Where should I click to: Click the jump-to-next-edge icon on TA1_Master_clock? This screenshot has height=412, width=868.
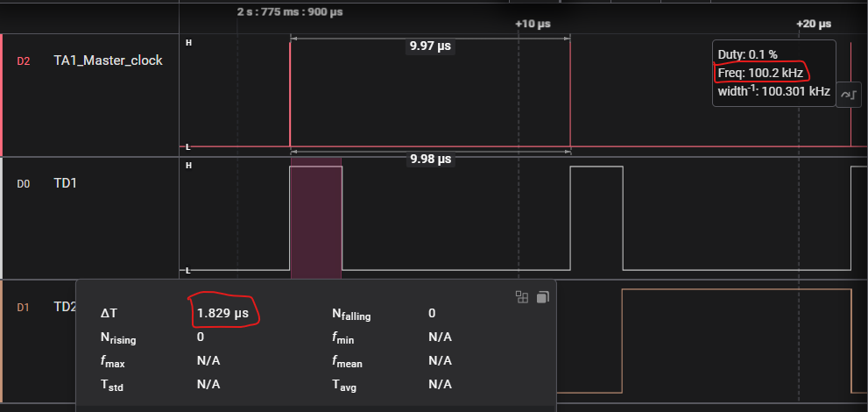(x=850, y=95)
